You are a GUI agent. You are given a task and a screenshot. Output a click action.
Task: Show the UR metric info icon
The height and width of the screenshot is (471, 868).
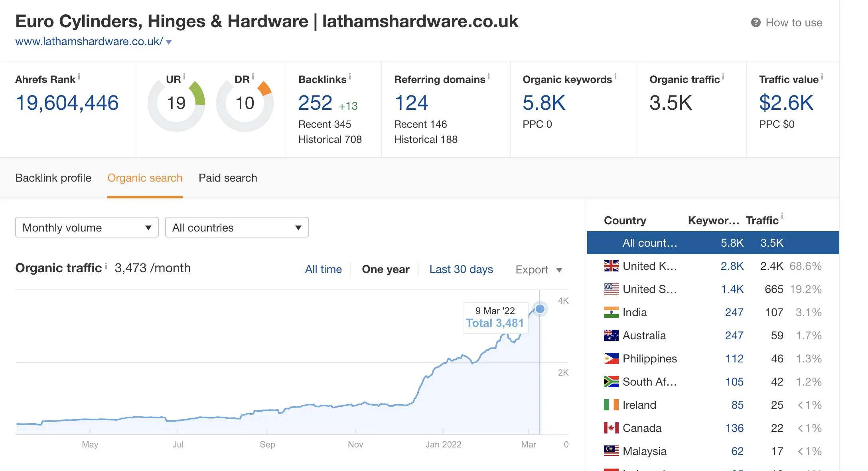[x=184, y=76]
